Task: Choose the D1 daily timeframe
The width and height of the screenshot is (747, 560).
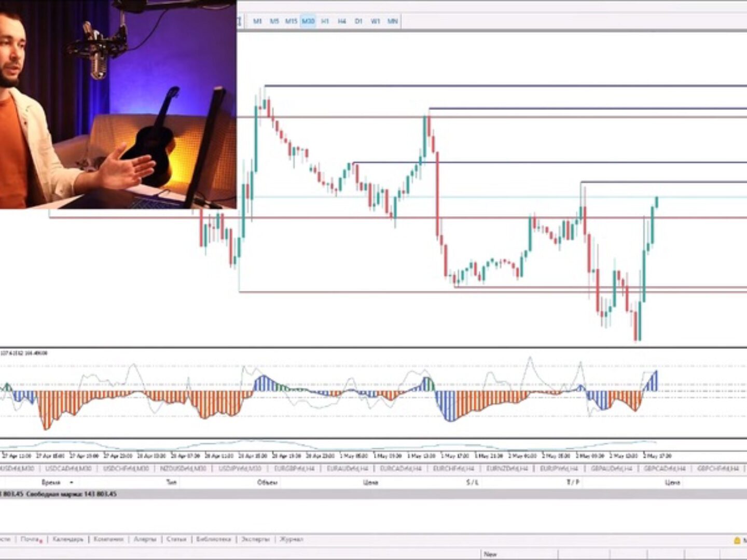Action: click(x=358, y=21)
